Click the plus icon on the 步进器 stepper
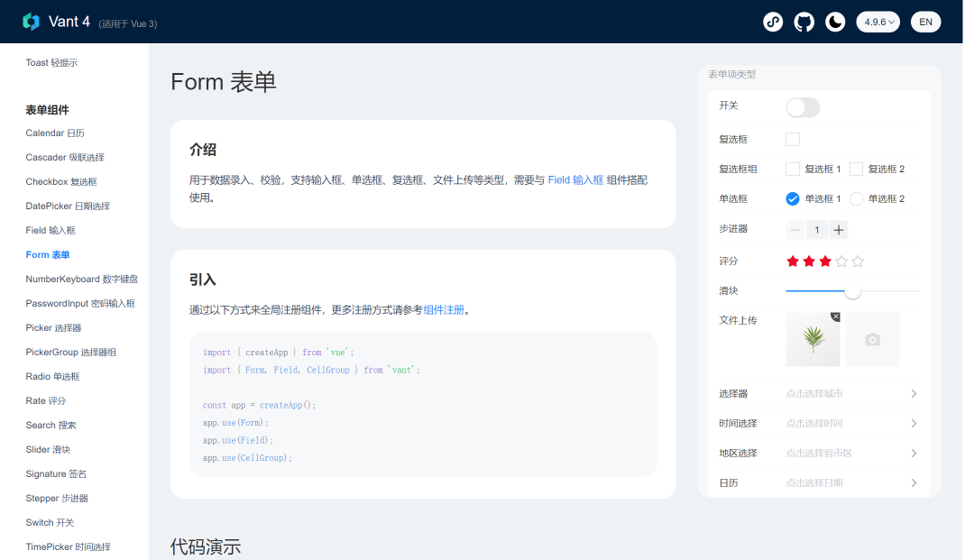The height and width of the screenshot is (560, 974). pos(838,229)
